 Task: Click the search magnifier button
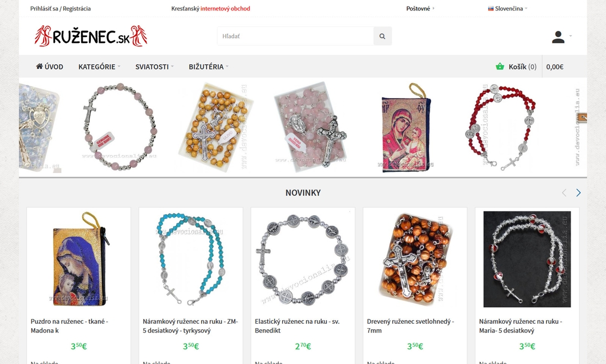tap(382, 36)
